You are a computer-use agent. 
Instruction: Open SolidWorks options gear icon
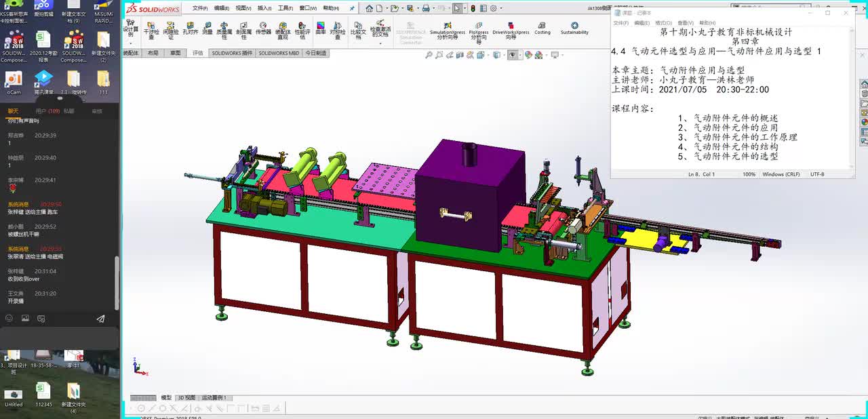(493, 8)
